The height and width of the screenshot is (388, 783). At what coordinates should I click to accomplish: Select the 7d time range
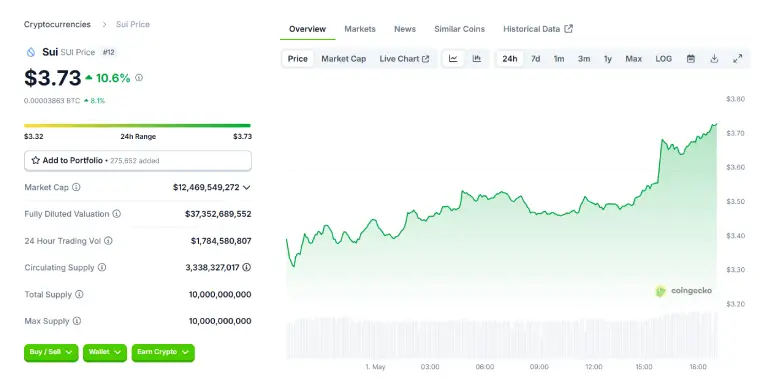pos(535,58)
